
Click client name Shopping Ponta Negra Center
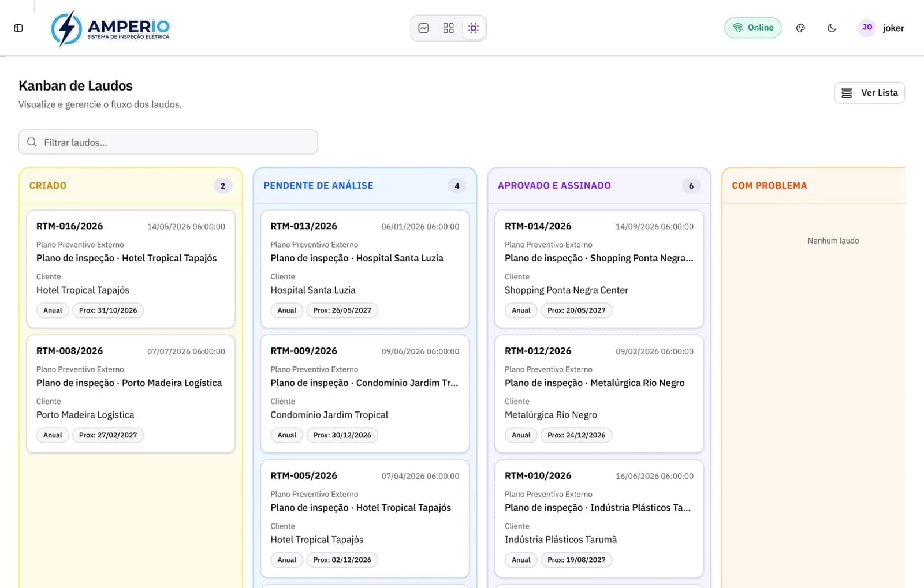click(x=567, y=290)
